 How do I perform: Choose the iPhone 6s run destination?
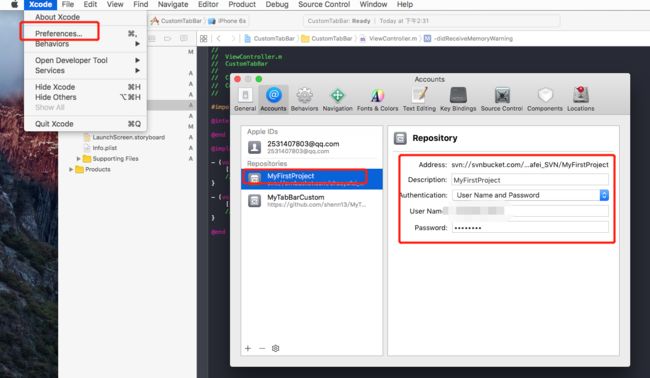tap(228, 21)
